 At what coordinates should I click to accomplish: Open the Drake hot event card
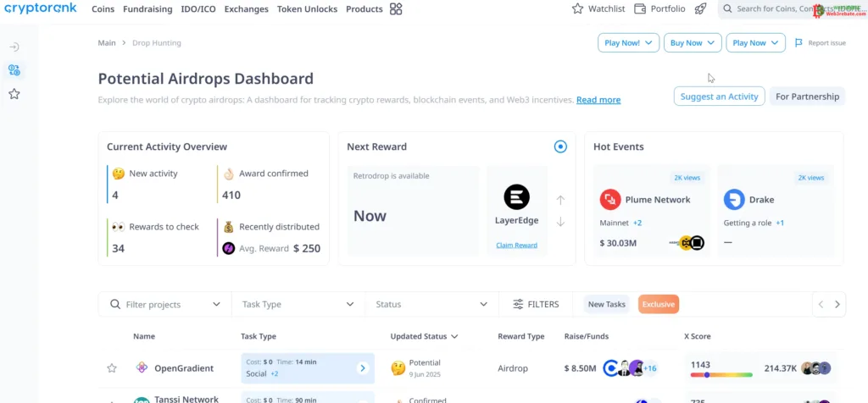(775, 209)
